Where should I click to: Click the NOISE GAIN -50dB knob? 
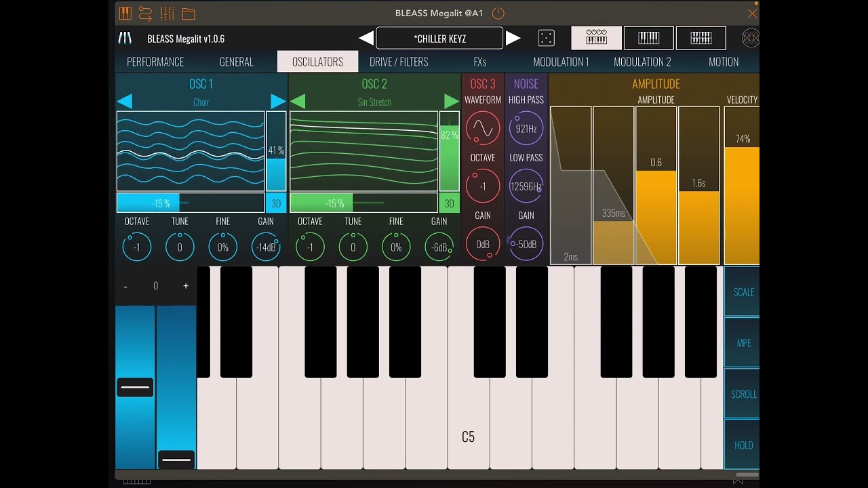tap(526, 244)
